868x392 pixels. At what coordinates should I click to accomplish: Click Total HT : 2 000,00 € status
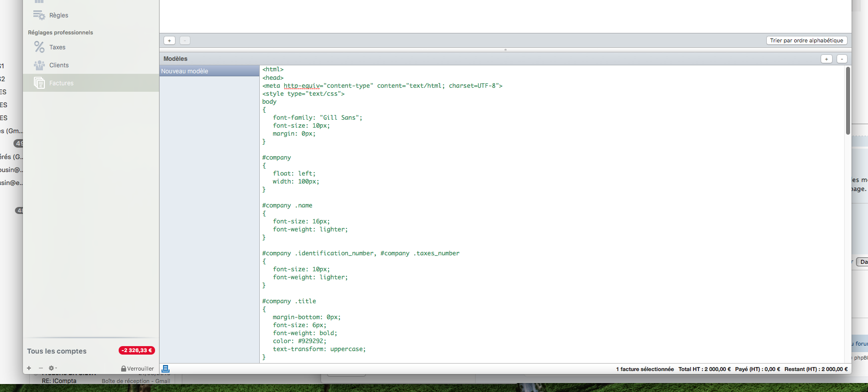coord(704,369)
